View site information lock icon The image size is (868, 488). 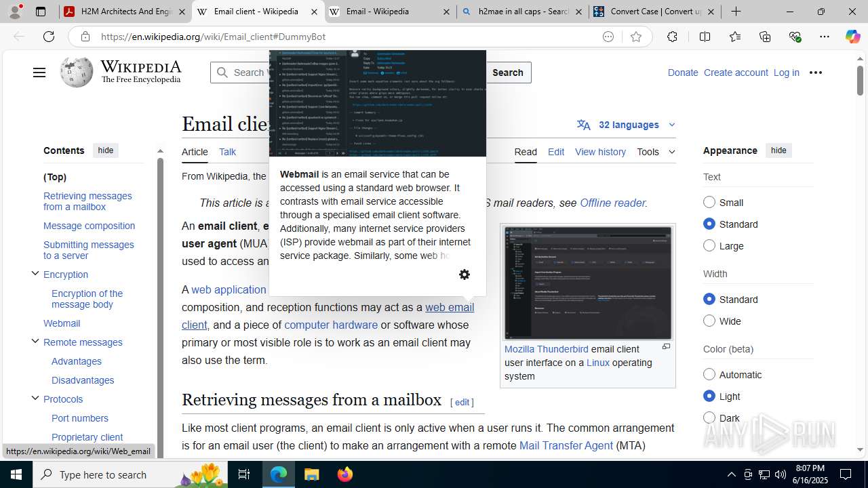pyautogui.click(x=85, y=37)
